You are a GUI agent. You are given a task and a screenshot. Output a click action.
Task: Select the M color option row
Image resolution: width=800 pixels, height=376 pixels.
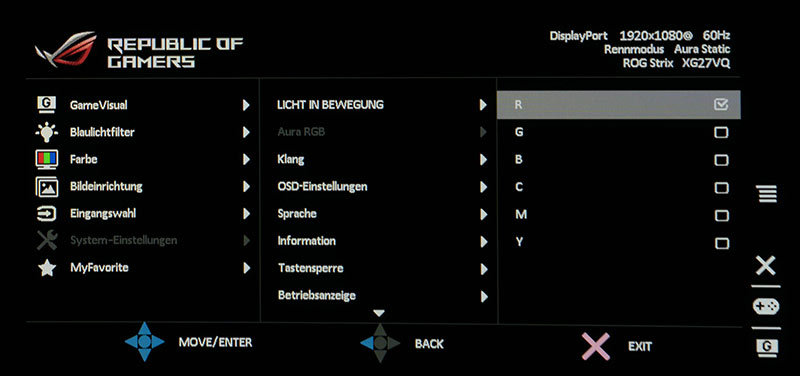(x=618, y=215)
